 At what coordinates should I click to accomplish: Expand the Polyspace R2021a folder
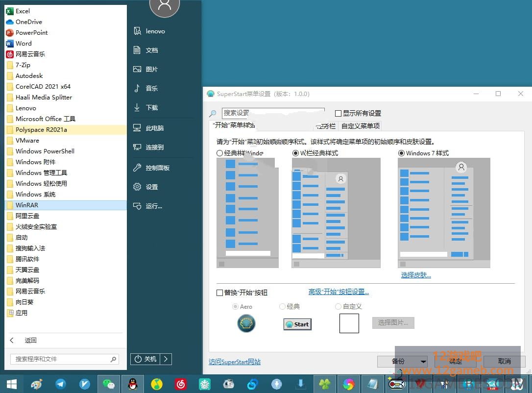(x=66, y=130)
